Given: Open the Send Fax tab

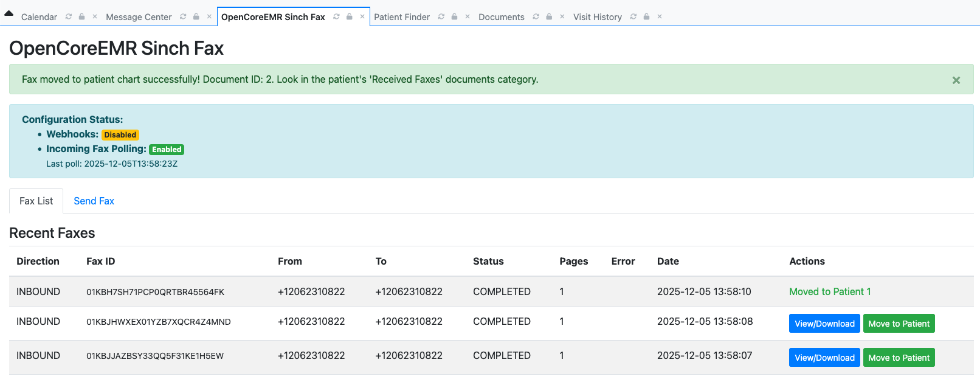Looking at the screenshot, I should (x=94, y=201).
